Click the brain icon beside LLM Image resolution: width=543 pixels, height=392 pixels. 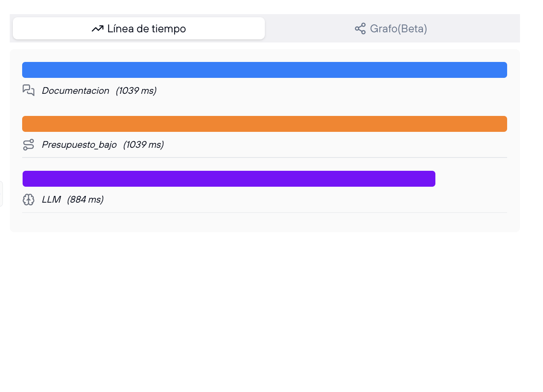click(x=28, y=200)
